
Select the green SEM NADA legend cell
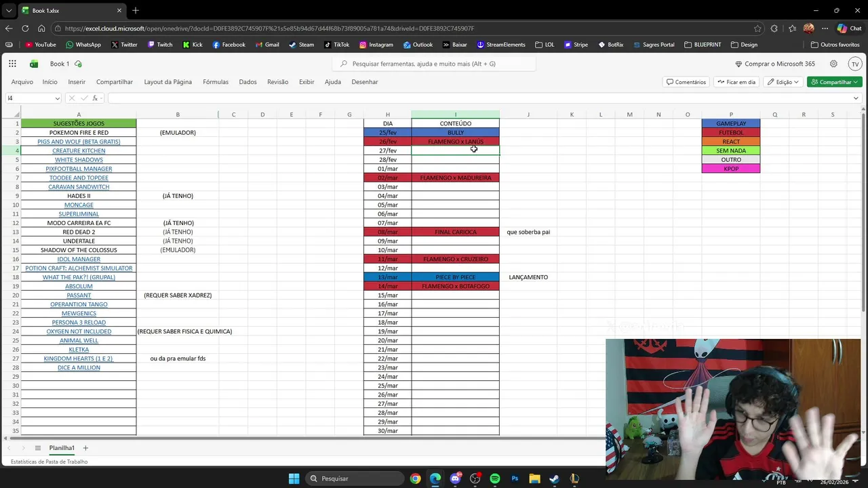pyautogui.click(x=731, y=150)
